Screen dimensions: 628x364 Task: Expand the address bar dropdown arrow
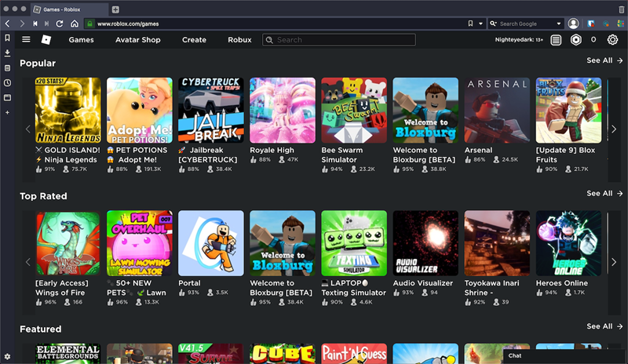pos(480,24)
